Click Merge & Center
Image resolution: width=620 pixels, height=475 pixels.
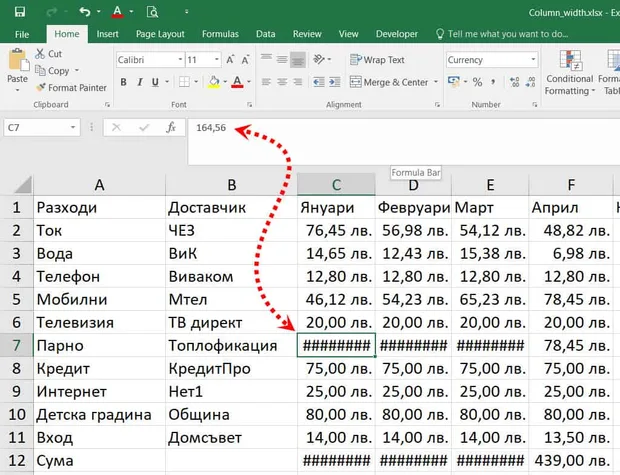click(x=389, y=82)
